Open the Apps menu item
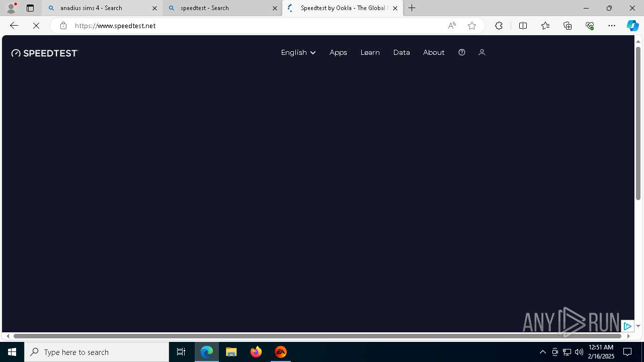Screen dimensions: 644x362 pyautogui.click(x=338, y=52)
